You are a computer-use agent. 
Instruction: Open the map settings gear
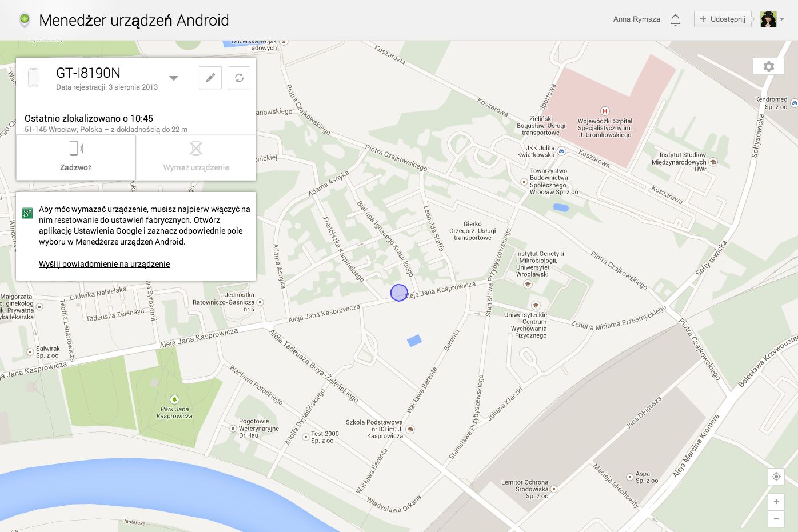tap(769, 66)
